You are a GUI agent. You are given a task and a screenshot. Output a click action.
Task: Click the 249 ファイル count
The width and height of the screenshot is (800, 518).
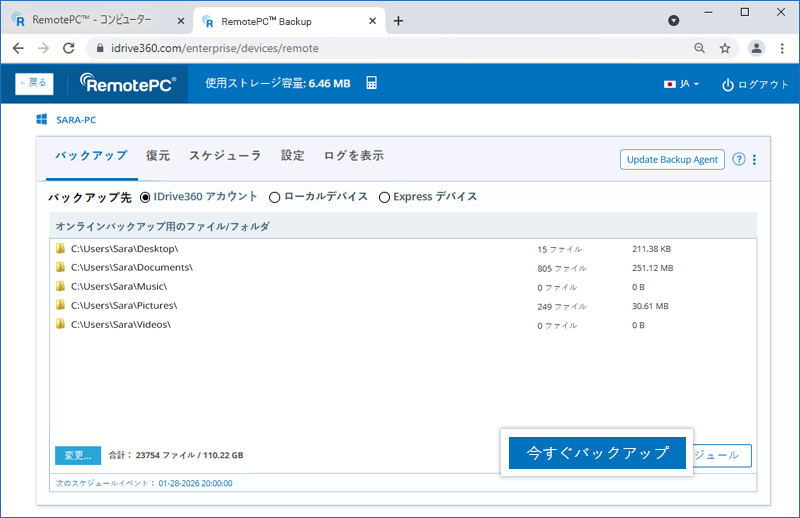562,307
